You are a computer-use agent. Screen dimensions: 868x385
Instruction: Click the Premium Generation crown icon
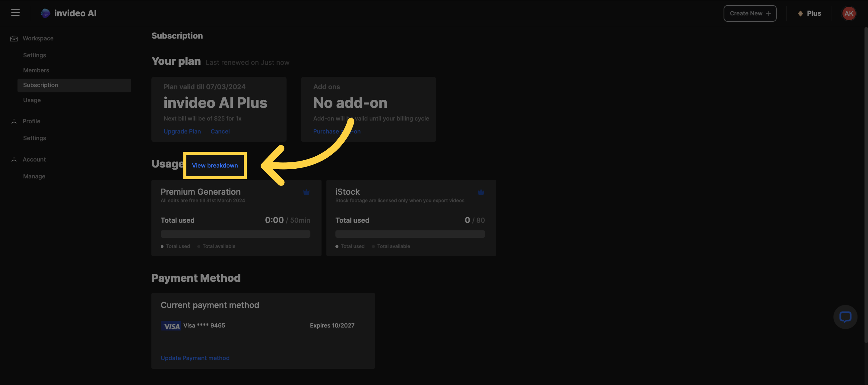[x=306, y=192]
